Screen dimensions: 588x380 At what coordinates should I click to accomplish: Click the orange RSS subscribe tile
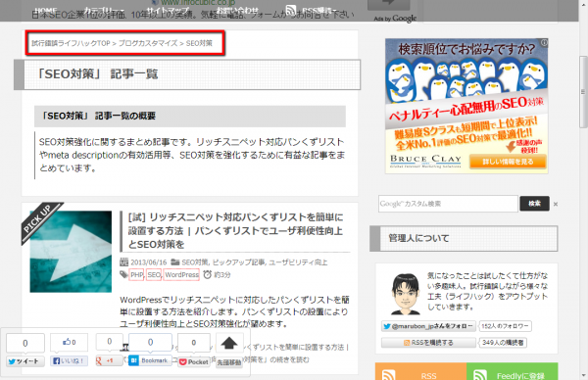click(x=420, y=372)
